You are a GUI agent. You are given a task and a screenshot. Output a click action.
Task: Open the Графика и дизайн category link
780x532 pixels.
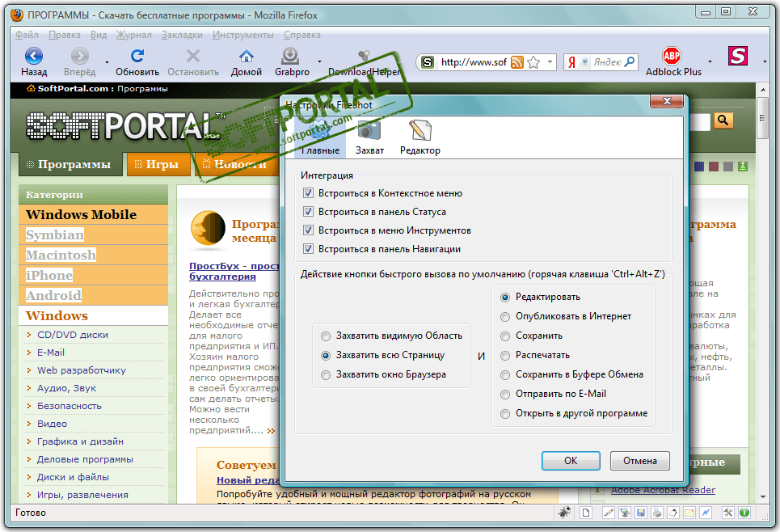[x=80, y=441]
